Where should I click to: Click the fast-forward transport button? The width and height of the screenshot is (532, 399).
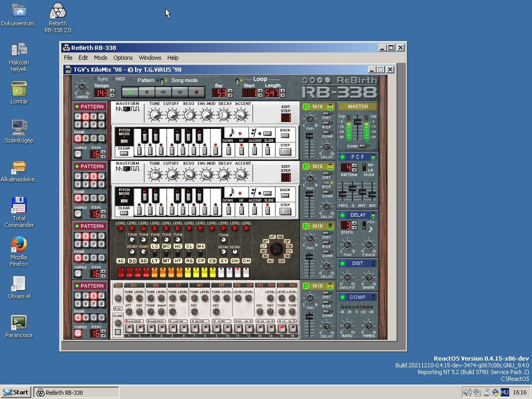(180, 92)
